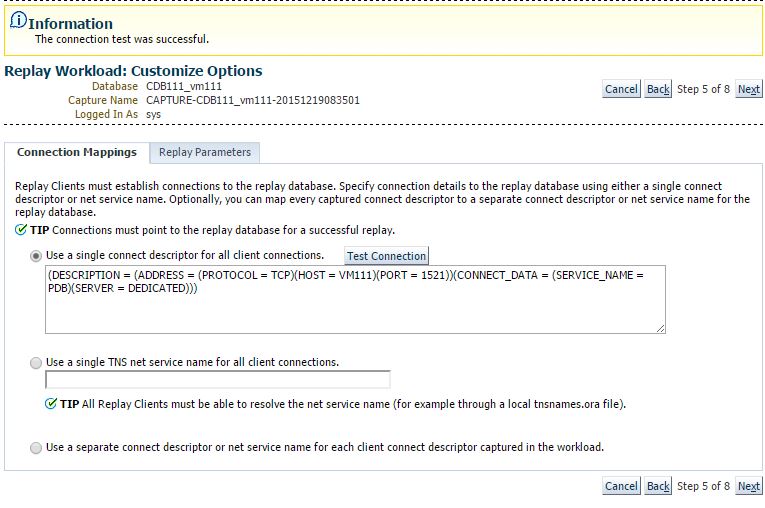Click the Information icon in the banner
765x508 pixels.
click(18, 21)
